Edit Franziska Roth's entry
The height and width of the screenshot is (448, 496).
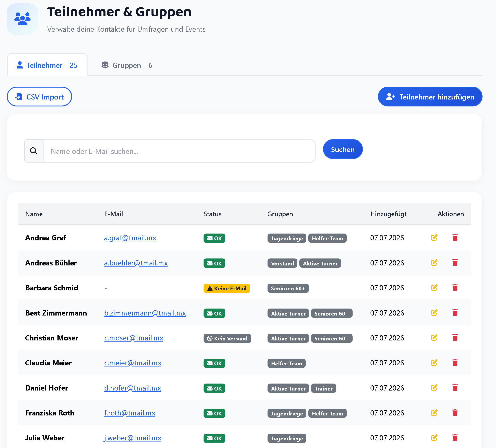[x=434, y=413]
